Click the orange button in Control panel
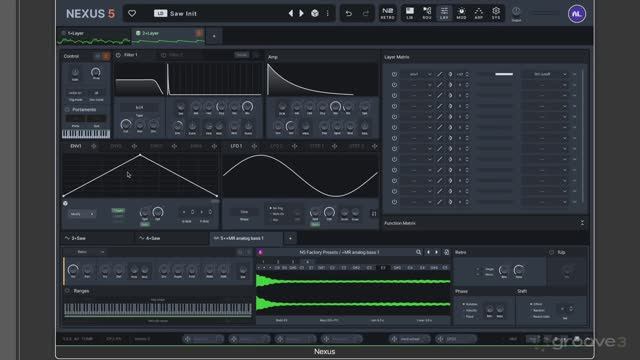640x360 pixels. tap(106, 56)
